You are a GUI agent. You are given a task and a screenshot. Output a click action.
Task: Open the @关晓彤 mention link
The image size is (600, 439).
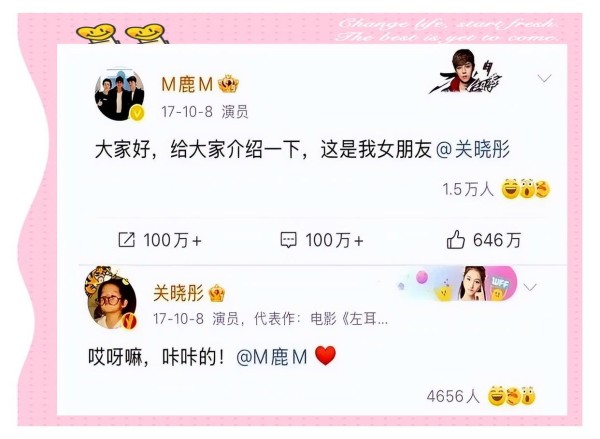coord(473,149)
